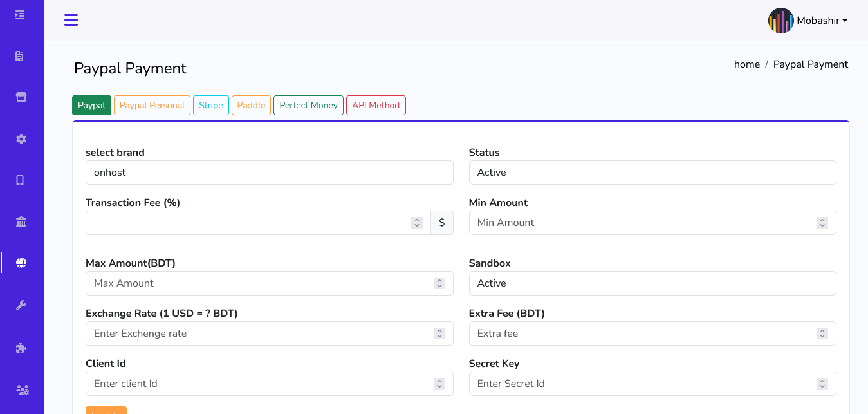Click the plugins puzzle-piece sidebar icon
The width and height of the screenshot is (868, 414).
(21, 347)
